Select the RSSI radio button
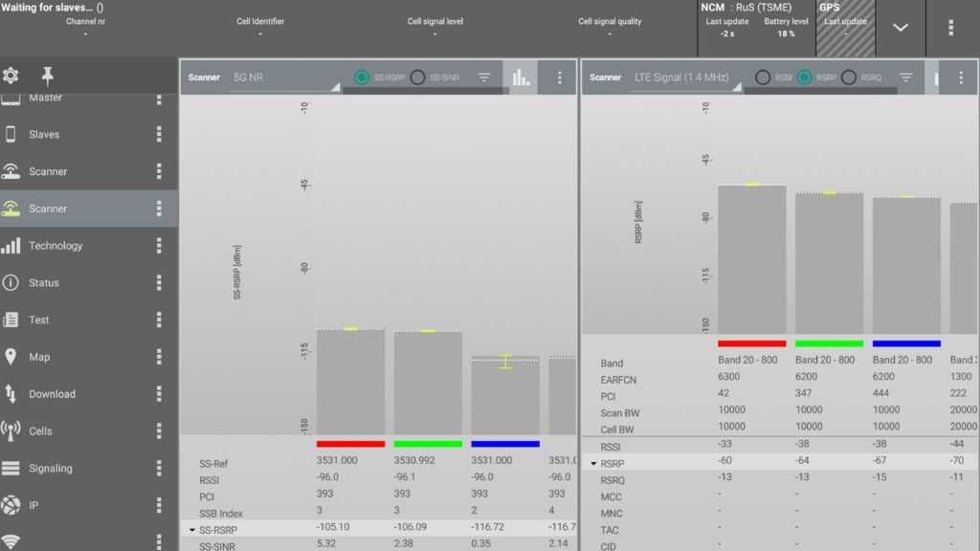 pos(763,77)
